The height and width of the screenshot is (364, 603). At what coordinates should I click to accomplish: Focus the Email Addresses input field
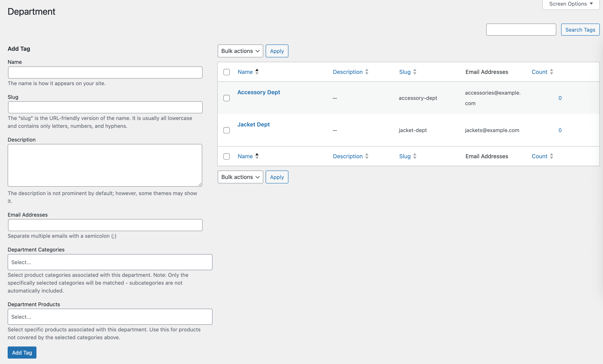(105, 225)
